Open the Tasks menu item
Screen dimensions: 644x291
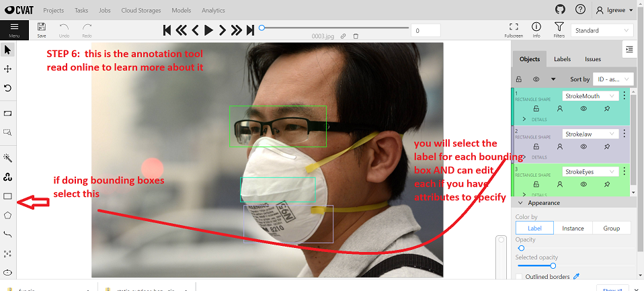click(x=81, y=11)
